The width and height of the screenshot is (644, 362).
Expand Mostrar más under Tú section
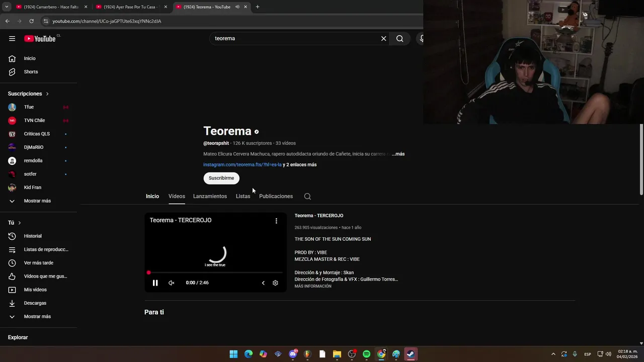coord(38,317)
